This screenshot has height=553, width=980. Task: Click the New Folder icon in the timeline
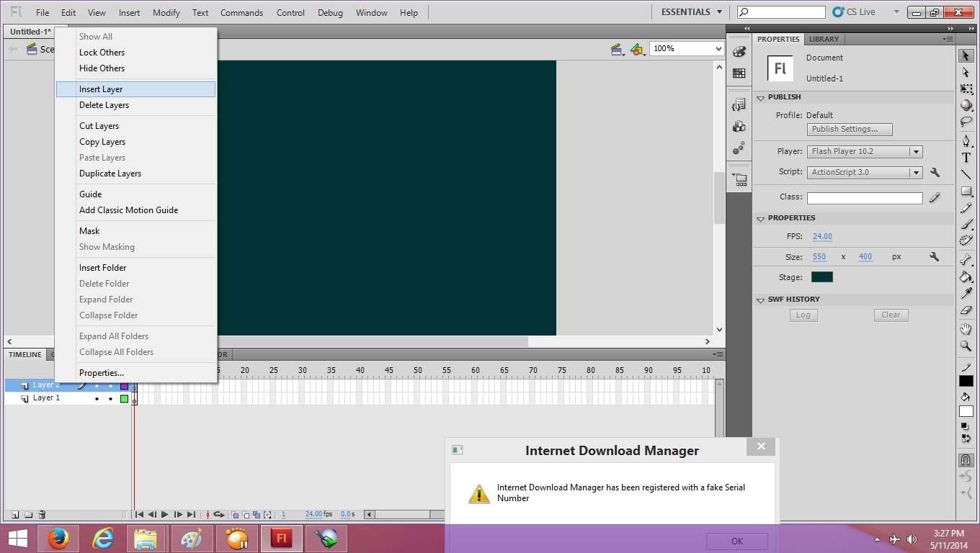(29, 514)
